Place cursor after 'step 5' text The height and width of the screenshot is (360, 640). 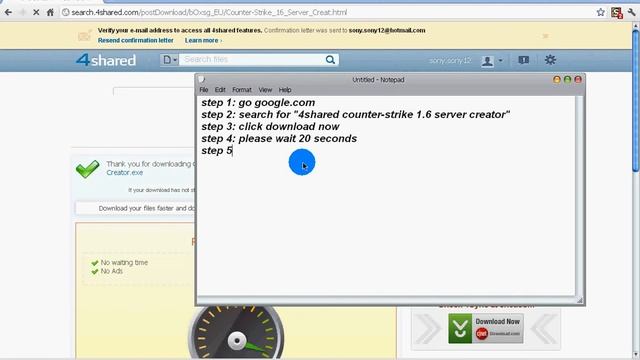coord(233,151)
